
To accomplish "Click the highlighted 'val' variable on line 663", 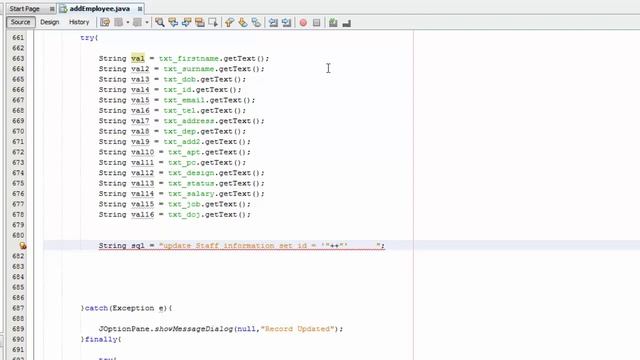I will (138, 58).
